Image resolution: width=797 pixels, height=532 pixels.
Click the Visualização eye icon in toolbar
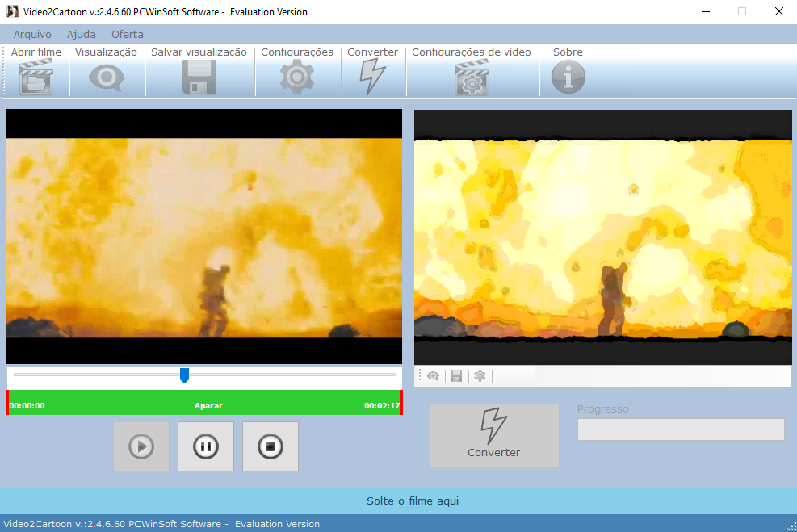point(106,77)
